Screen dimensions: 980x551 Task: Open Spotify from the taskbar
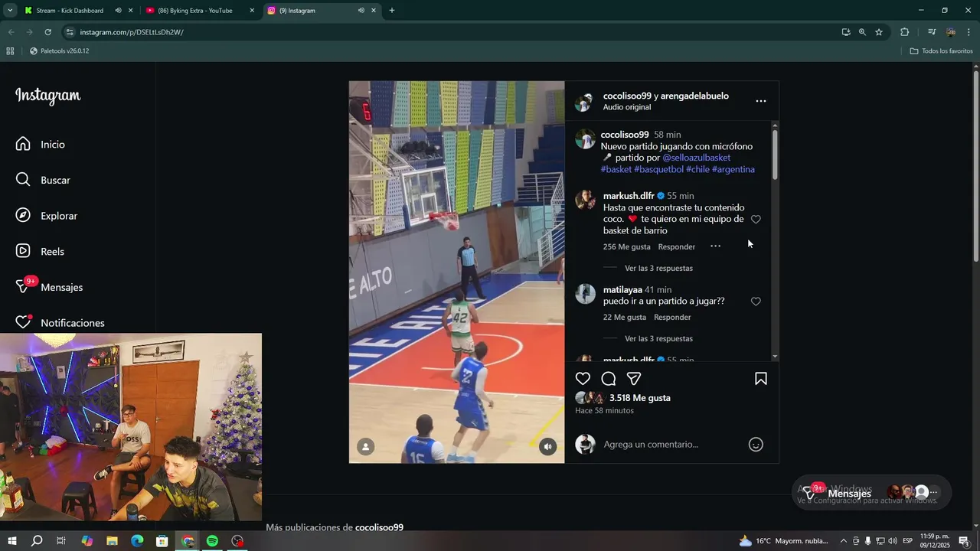click(213, 541)
